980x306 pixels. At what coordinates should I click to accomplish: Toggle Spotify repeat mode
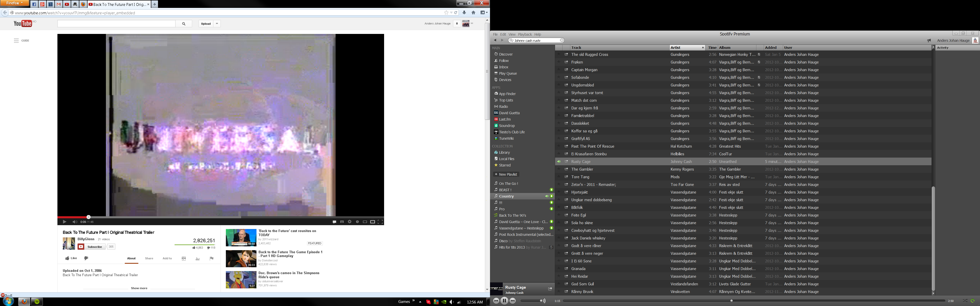[973, 301]
